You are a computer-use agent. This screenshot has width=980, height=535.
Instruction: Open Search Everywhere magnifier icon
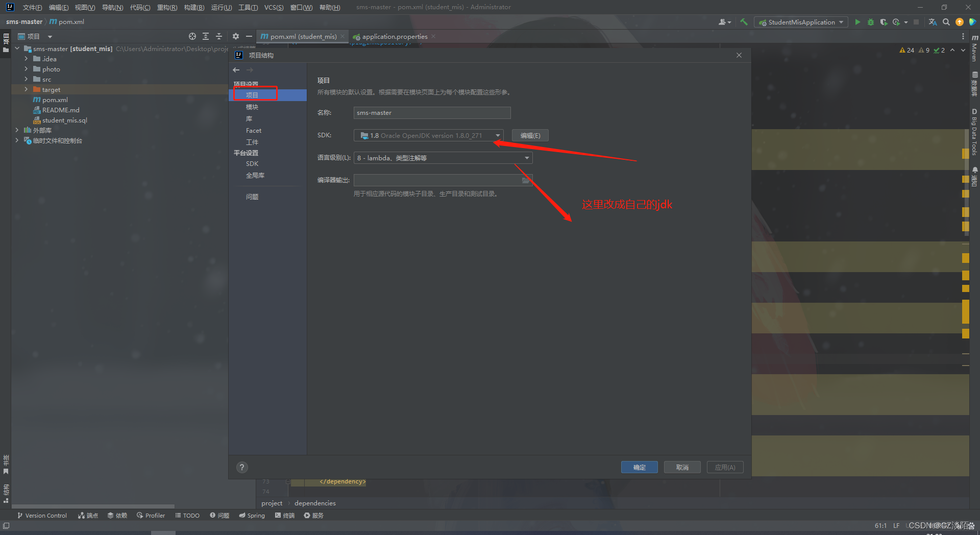(x=946, y=22)
